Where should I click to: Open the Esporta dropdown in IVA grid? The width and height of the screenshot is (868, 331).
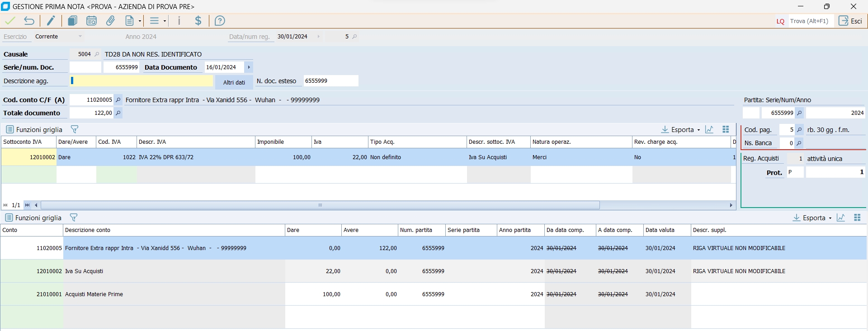(x=681, y=130)
